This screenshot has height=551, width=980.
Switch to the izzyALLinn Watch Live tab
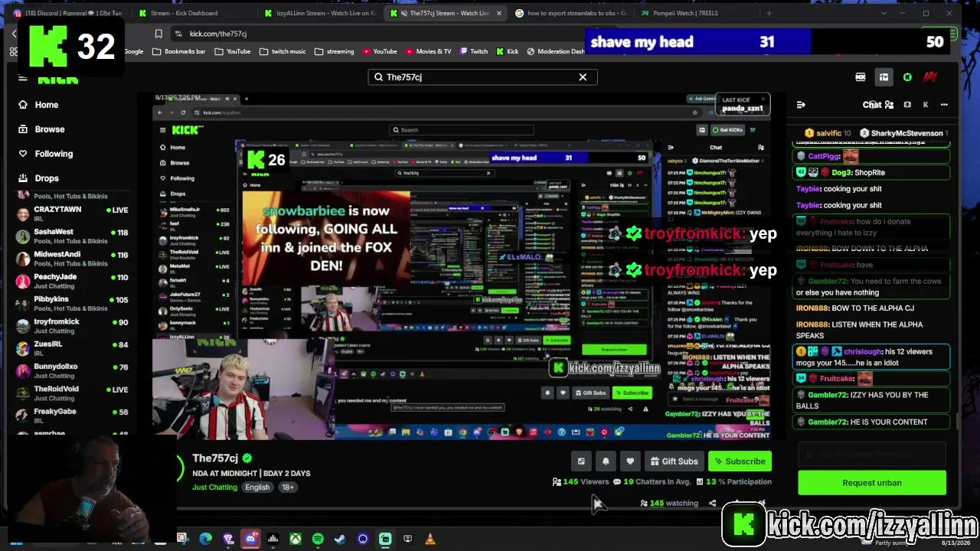320,13
